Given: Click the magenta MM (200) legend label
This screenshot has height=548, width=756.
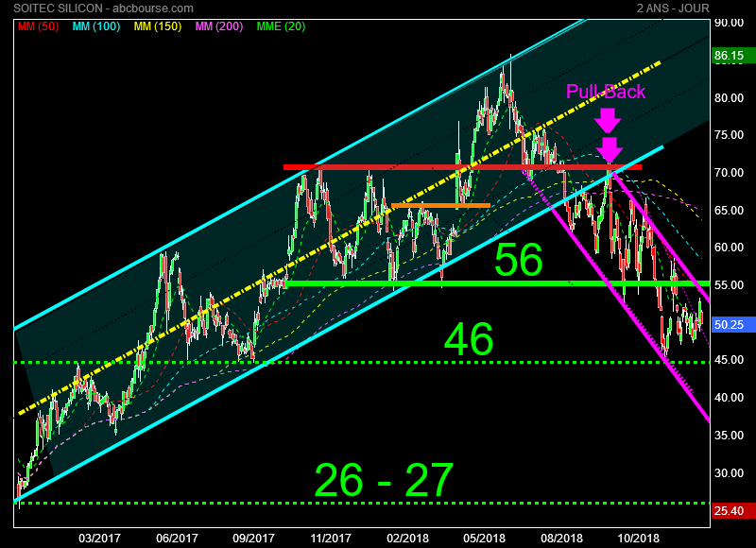Looking at the screenshot, I should pos(219,26).
